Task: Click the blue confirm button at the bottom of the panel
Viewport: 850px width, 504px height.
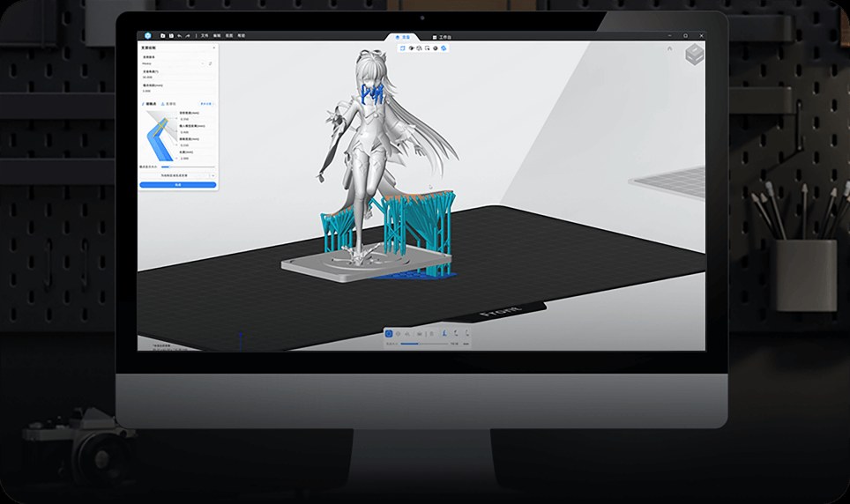Action: [x=178, y=185]
